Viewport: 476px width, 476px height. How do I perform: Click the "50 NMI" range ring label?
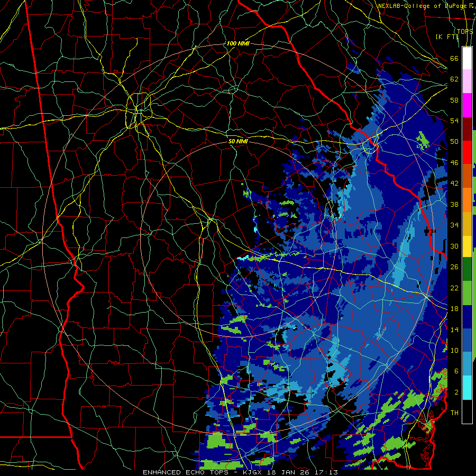[238, 141]
